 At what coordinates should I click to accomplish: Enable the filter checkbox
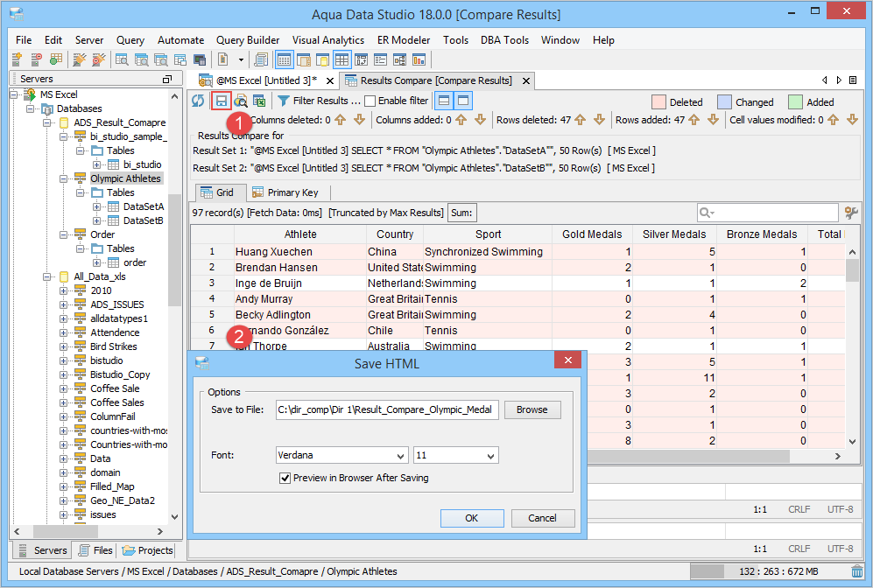pyautogui.click(x=370, y=101)
